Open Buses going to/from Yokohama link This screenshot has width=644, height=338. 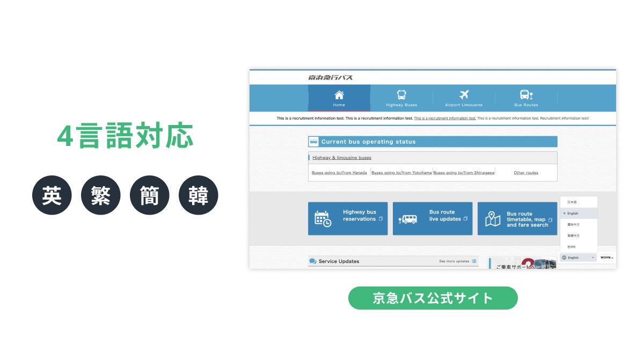tap(401, 173)
